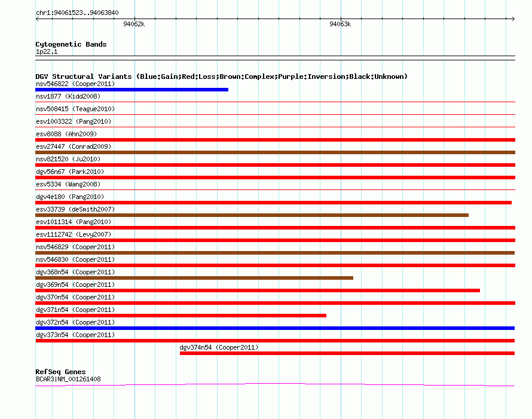
Task: Click the dgv368n54 (Cooper2011) brown bar
Action: click(x=194, y=278)
